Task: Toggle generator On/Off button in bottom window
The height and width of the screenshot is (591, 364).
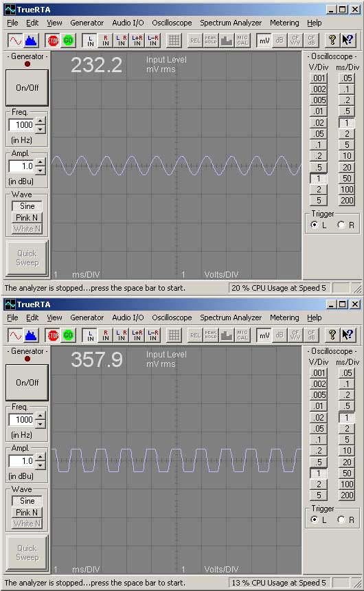Action: click(x=27, y=382)
